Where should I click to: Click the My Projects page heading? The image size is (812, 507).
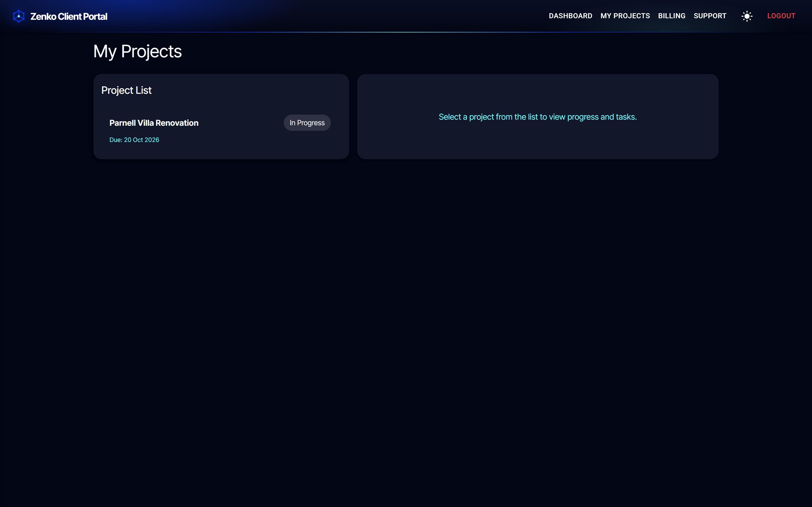point(138,51)
